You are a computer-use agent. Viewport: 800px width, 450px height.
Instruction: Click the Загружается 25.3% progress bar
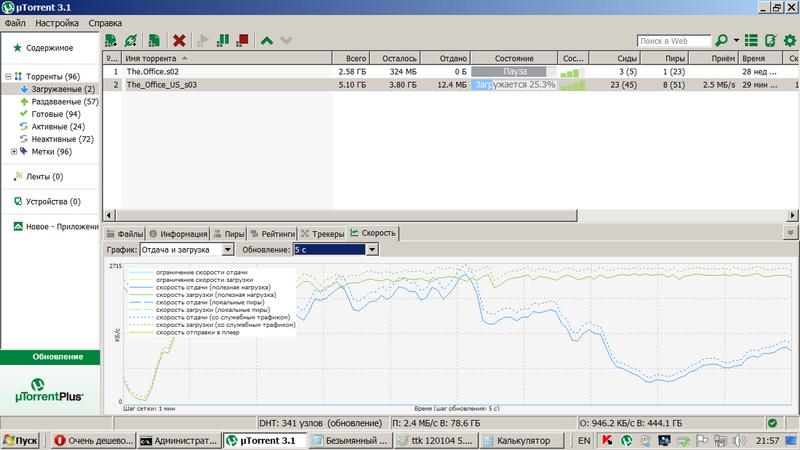(x=514, y=85)
